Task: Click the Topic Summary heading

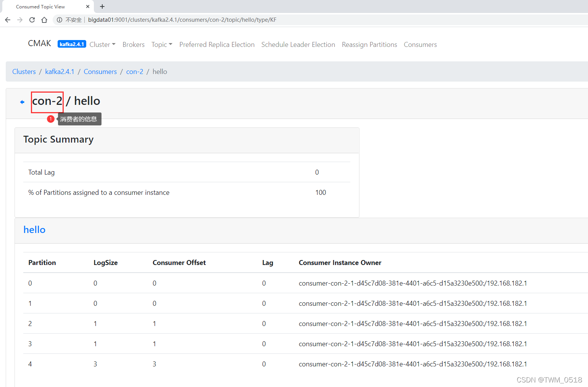Action: tap(58, 140)
